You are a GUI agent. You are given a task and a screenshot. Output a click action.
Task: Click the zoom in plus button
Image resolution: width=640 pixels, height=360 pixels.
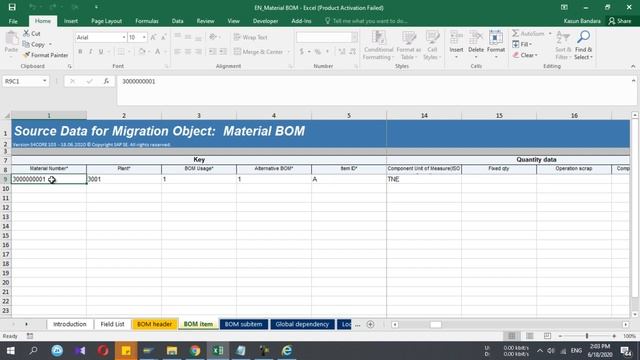[614, 336]
